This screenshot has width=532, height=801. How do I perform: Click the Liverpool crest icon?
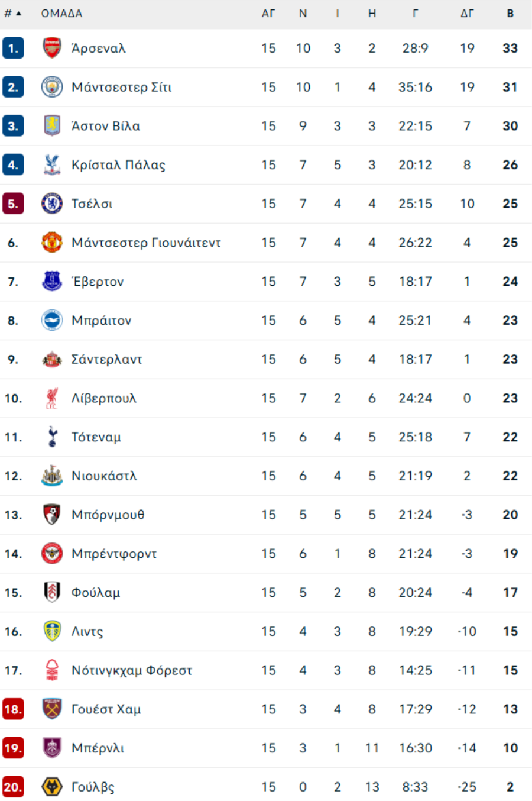pyautogui.click(x=52, y=398)
